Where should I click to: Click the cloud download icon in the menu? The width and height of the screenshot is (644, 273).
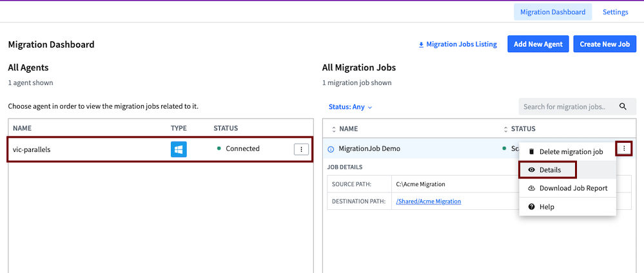(x=531, y=188)
